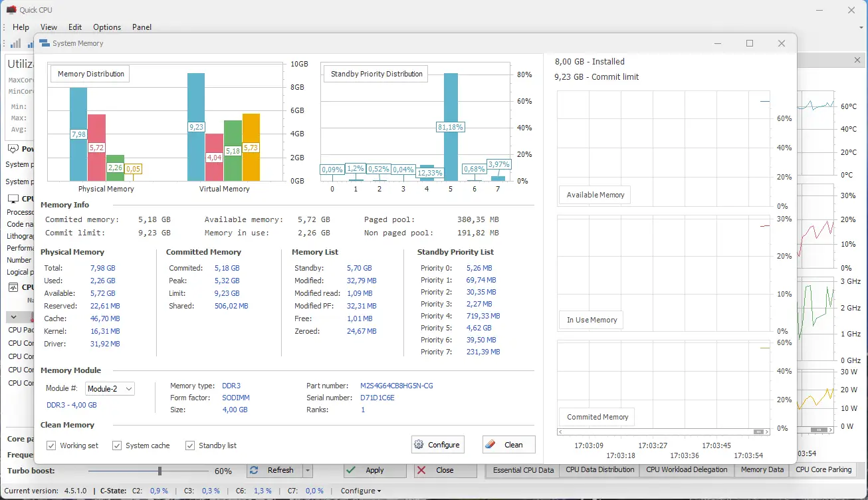Open the status bar Configure dropdown
The width and height of the screenshot is (868, 500).
(x=361, y=491)
